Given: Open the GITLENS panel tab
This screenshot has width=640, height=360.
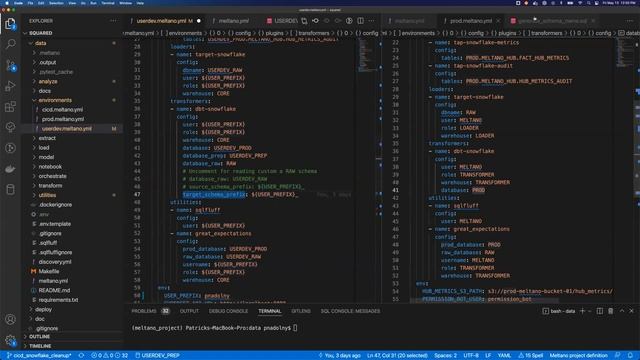Looking at the screenshot, I should 301,311.
